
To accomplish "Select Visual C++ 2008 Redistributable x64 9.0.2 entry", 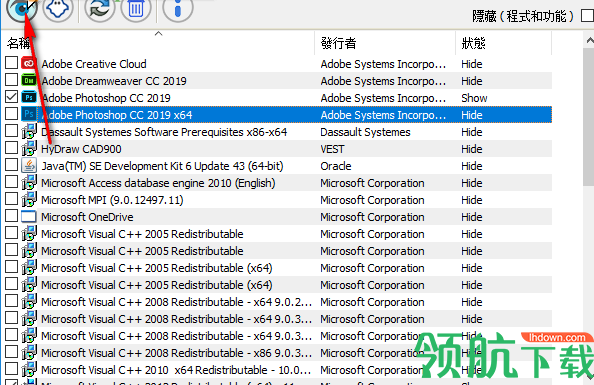I will (176, 302).
